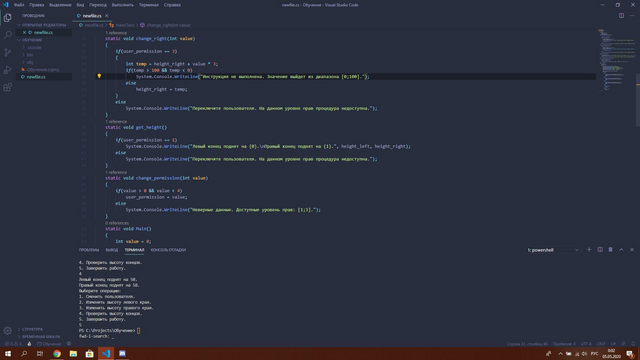640x360 pixels.
Task: Open the Source Control view
Action: tap(7, 52)
